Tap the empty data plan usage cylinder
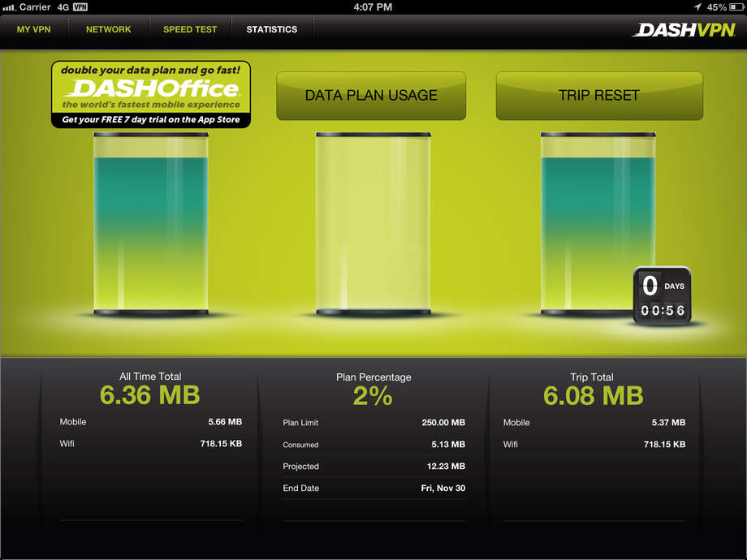The image size is (747, 560). [373, 224]
